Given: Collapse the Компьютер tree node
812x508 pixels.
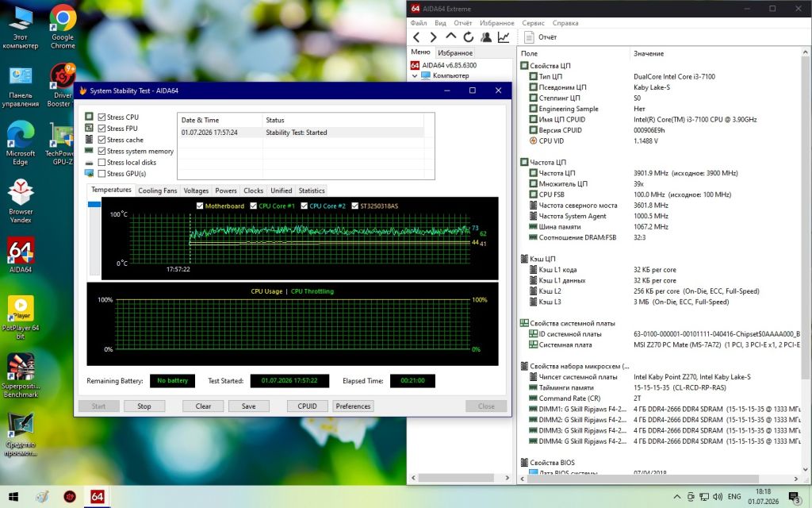Looking at the screenshot, I should pyautogui.click(x=414, y=75).
